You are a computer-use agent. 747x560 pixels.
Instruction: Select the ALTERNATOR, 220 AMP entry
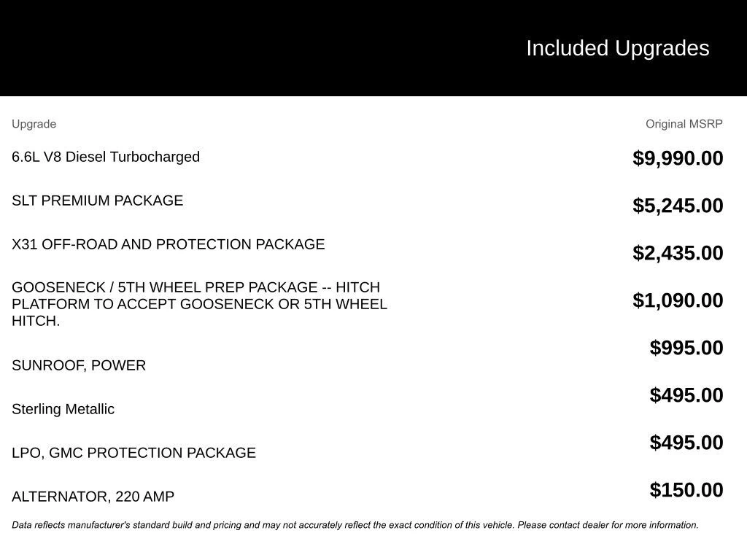click(x=93, y=497)
